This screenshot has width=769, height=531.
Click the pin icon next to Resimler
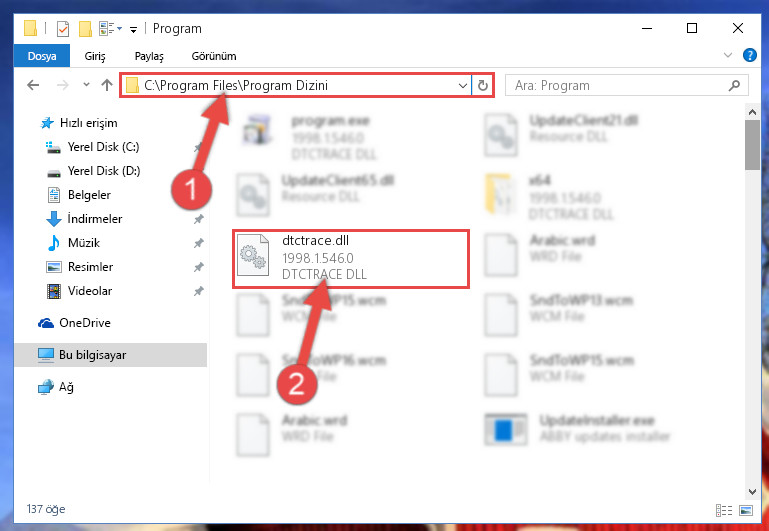point(198,267)
